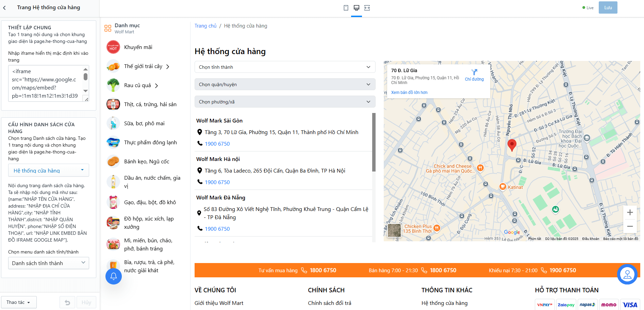
Task: Click Xem bản đồ lớn hơn link
Action: coord(409,93)
